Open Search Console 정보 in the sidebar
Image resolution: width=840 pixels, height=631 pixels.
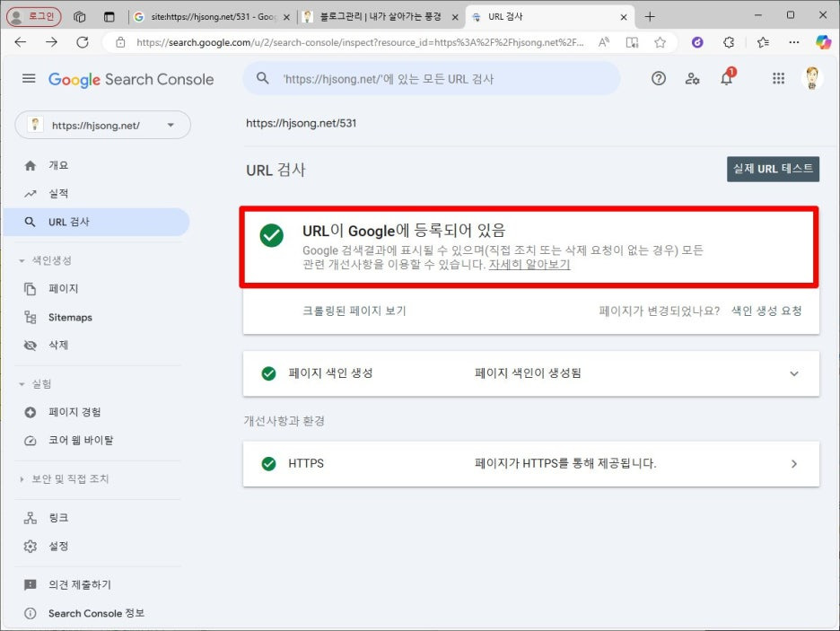pos(96,613)
